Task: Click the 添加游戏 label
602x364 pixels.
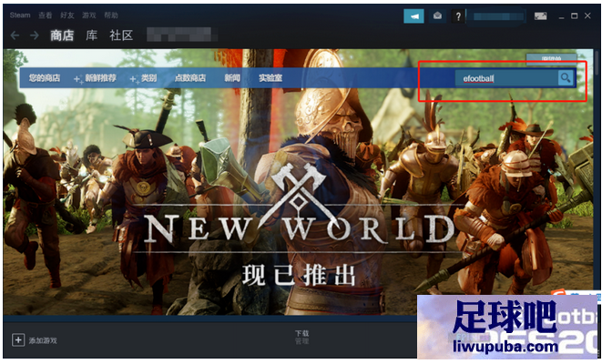Action: click(43, 340)
